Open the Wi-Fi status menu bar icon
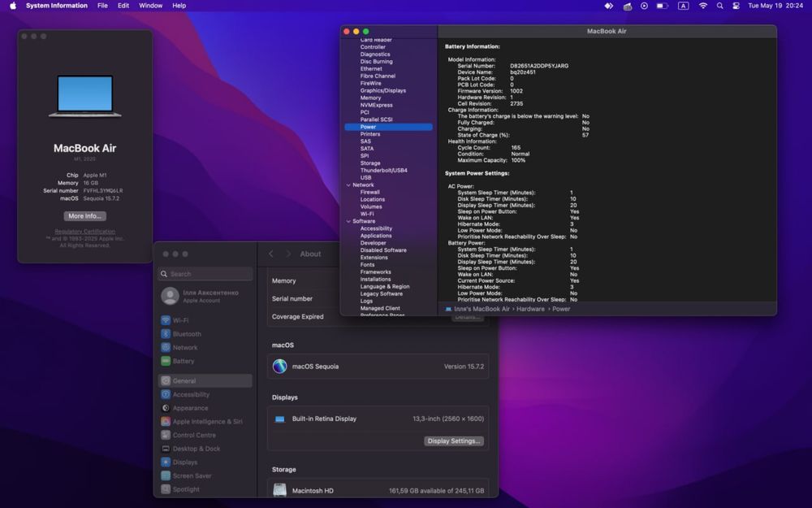Viewport: 812px width, 508px height. pos(702,6)
